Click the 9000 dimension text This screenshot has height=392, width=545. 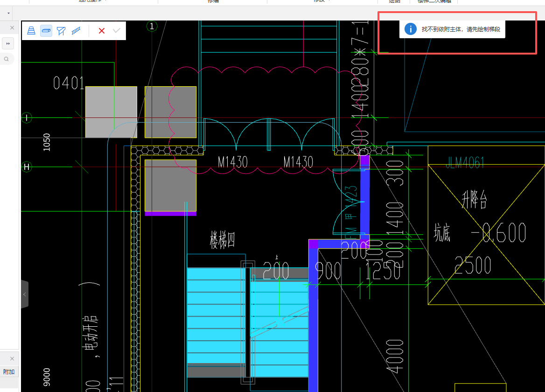(x=47, y=378)
